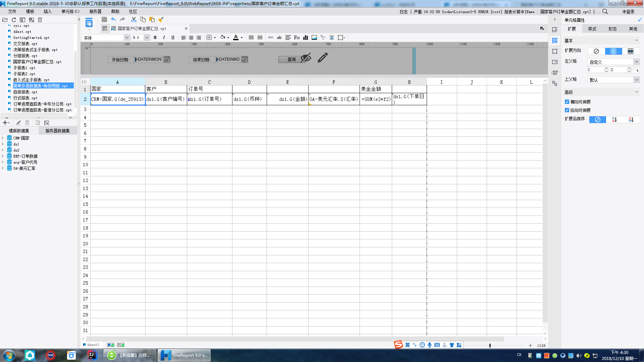This screenshot has width=644, height=362.
Task: Switch to the 样式 tab
Action: (592, 29)
